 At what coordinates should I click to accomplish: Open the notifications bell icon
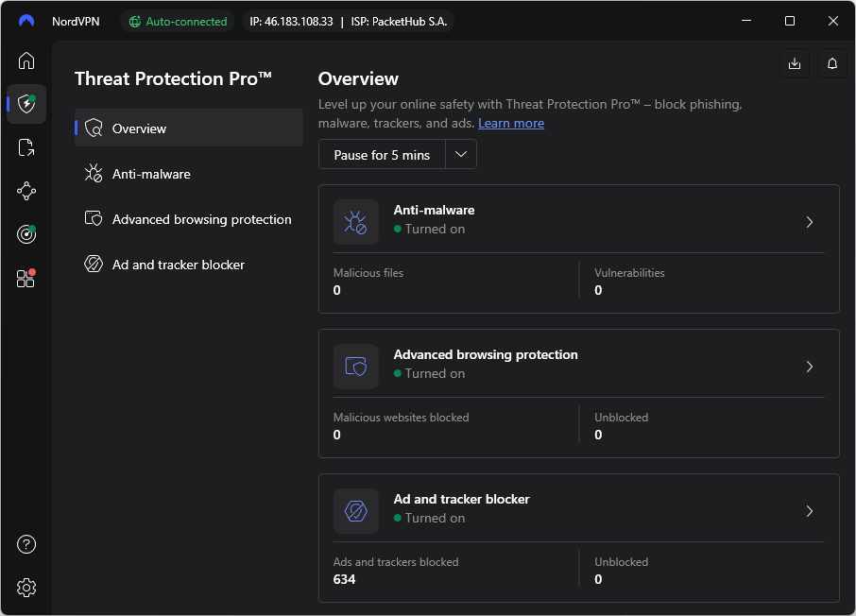[831, 62]
